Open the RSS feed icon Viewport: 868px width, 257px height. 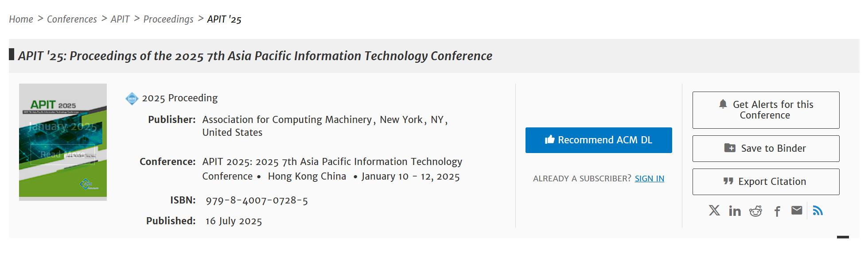[x=818, y=211]
